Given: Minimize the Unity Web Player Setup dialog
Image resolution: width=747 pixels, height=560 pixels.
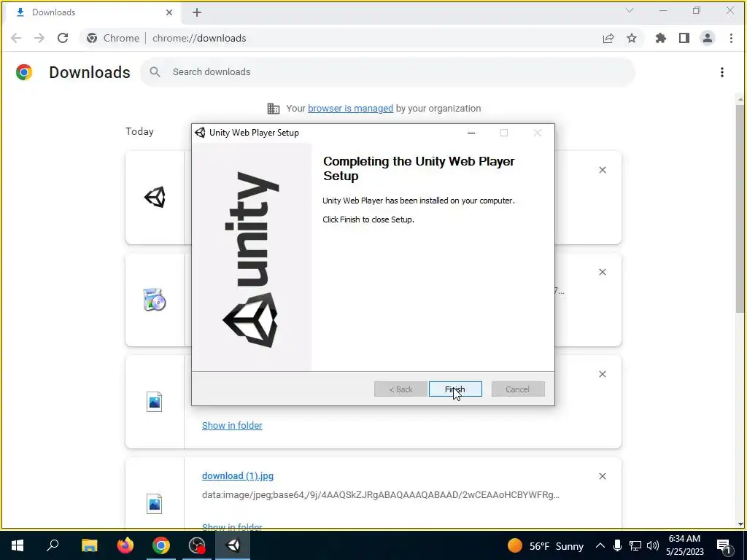Looking at the screenshot, I should [x=471, y=133].
